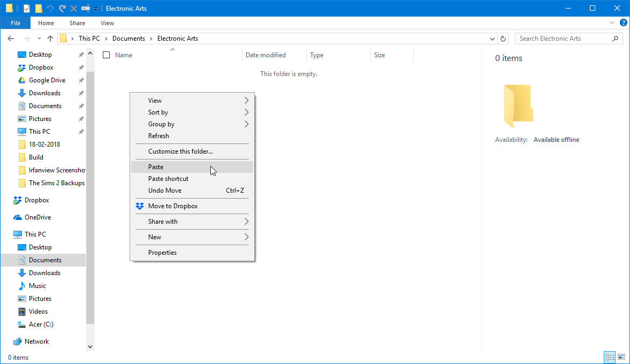630x364 pixels.
Task: Go forward with the Forward arrow
Action: tap(27, 39)
